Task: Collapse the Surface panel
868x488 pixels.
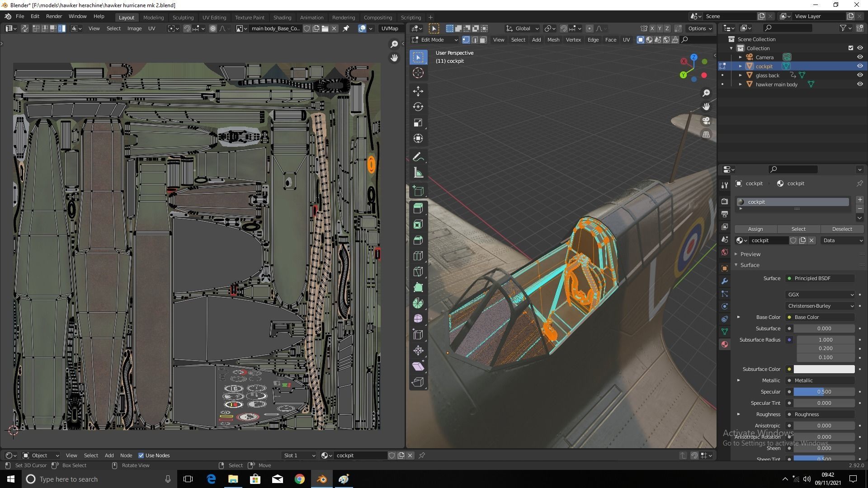Action: pos(750,265)
